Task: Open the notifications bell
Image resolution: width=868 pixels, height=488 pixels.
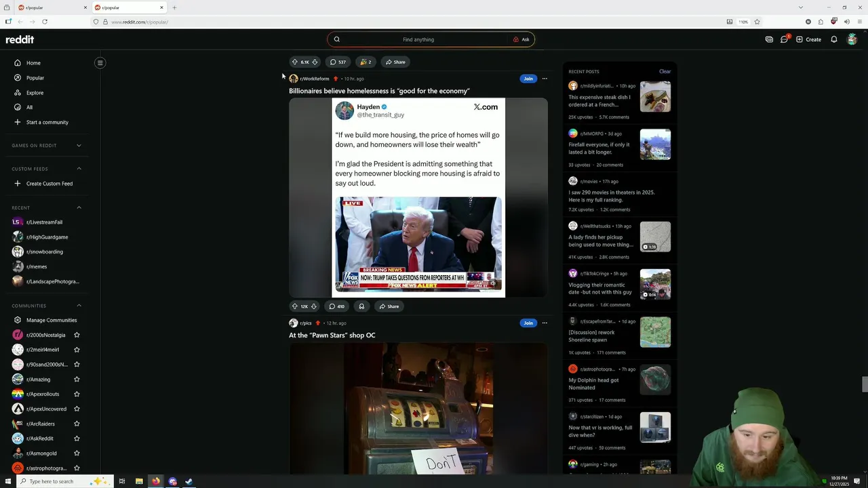Action: pos(834,39)
